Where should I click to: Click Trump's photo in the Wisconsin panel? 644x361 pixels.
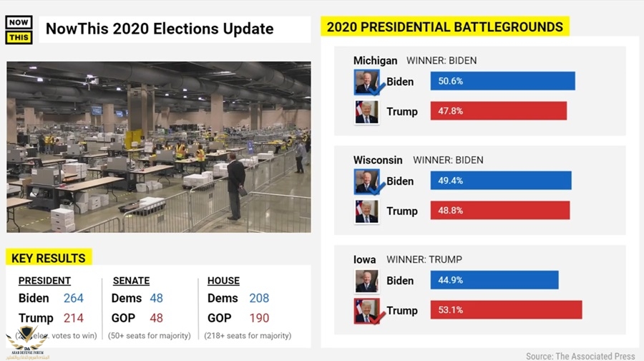[x=366, y=211]
